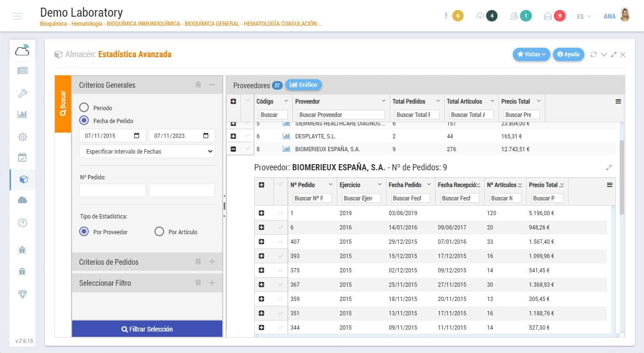Open the upper bug sidebar icon

[22, 249]
